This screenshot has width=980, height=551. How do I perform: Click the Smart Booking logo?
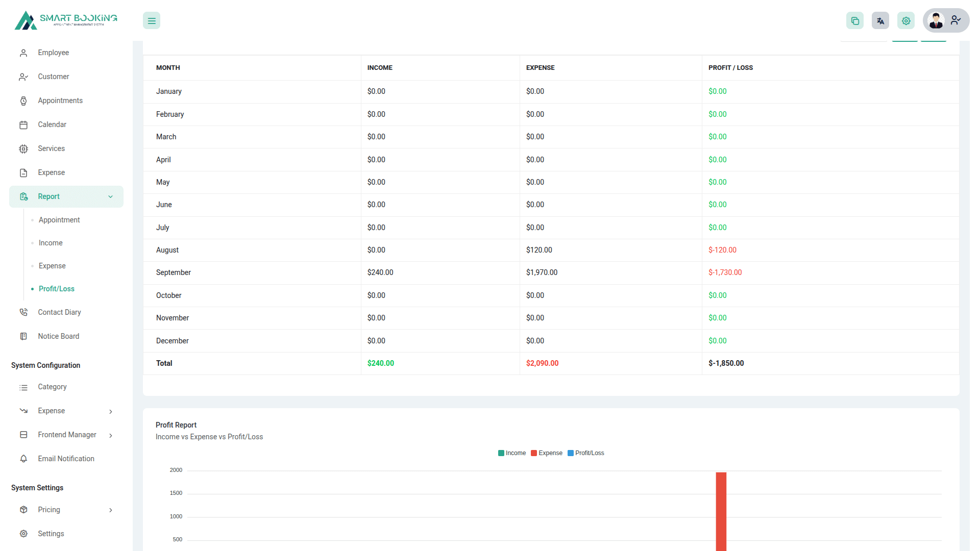coord(66,20)
